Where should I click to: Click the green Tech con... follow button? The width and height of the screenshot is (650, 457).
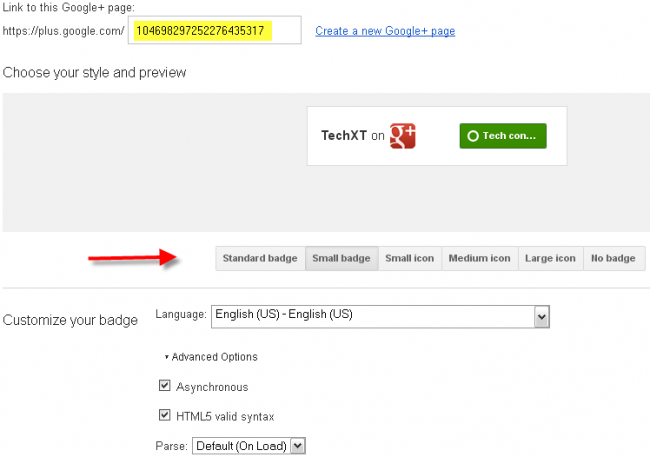tap(503, 136)
